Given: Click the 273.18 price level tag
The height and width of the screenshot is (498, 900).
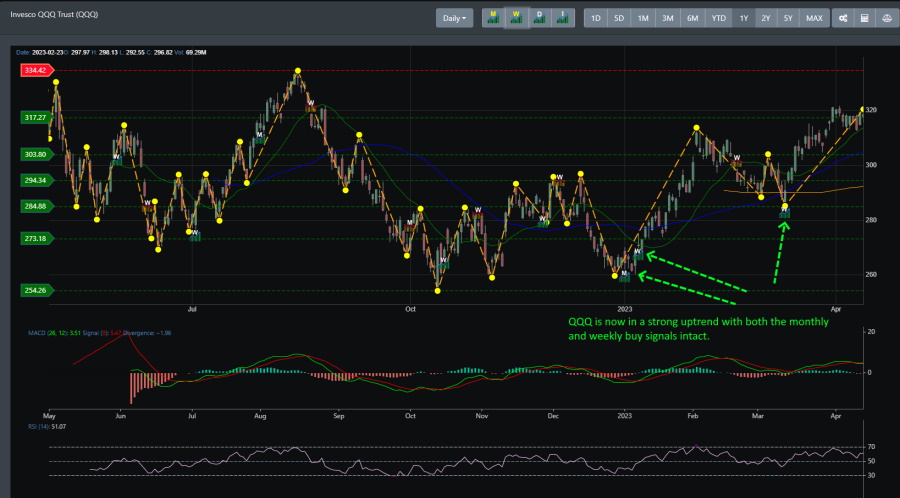Looking at the screenshot, I should point(37,238).
